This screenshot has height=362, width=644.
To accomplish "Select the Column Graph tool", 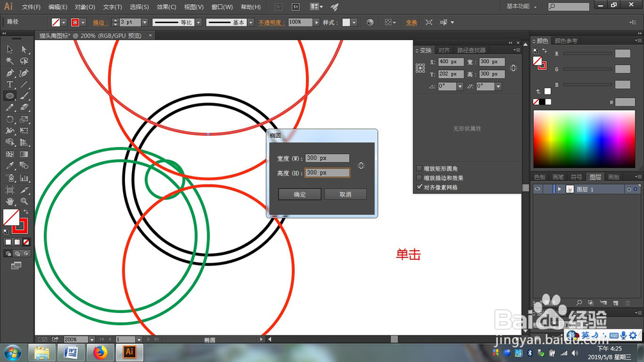I will click(x=24, y=178).
